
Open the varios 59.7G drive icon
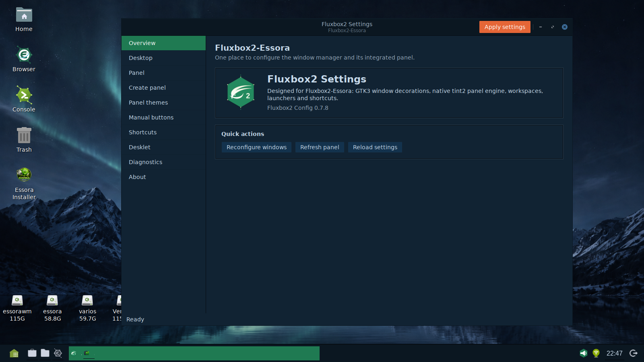87,309
